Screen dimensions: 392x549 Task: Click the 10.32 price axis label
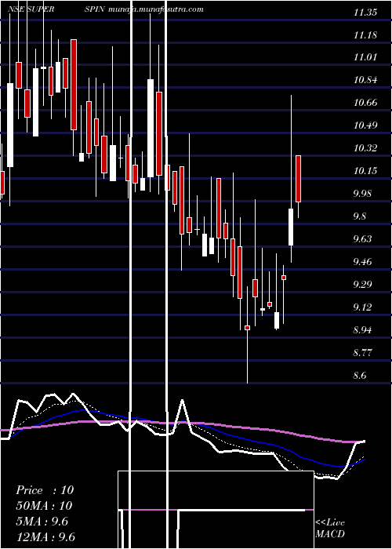(366, 147)
